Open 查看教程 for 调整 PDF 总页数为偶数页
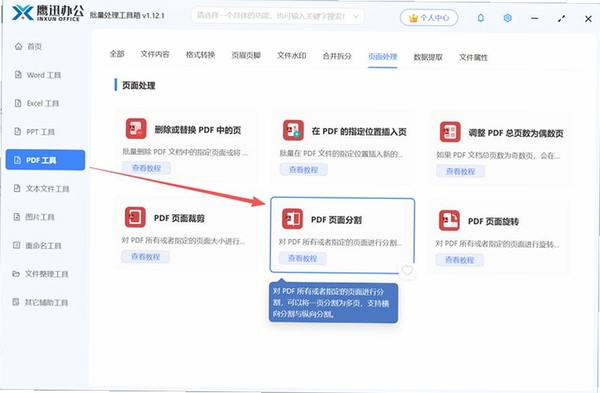 pos(460,171)
